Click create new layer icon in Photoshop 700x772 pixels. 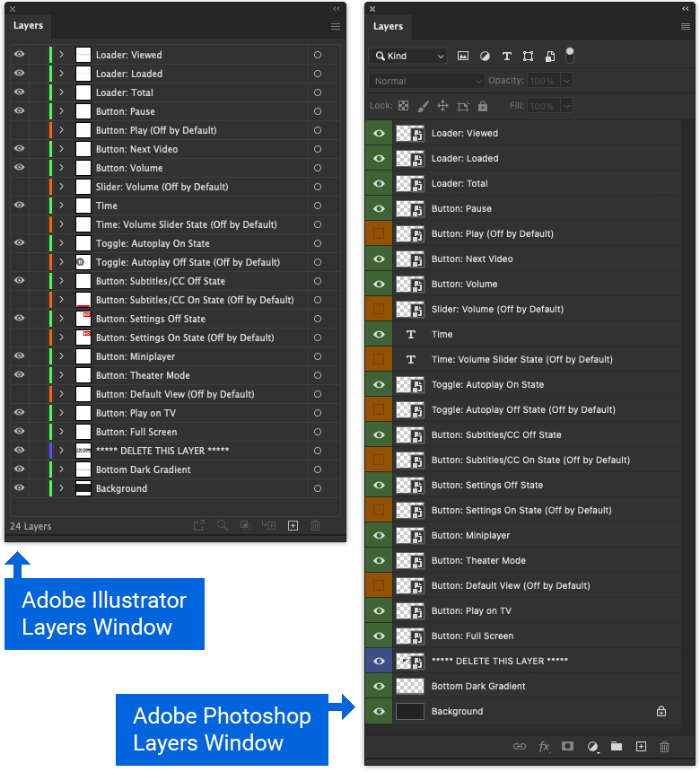[x=641, y=746]
